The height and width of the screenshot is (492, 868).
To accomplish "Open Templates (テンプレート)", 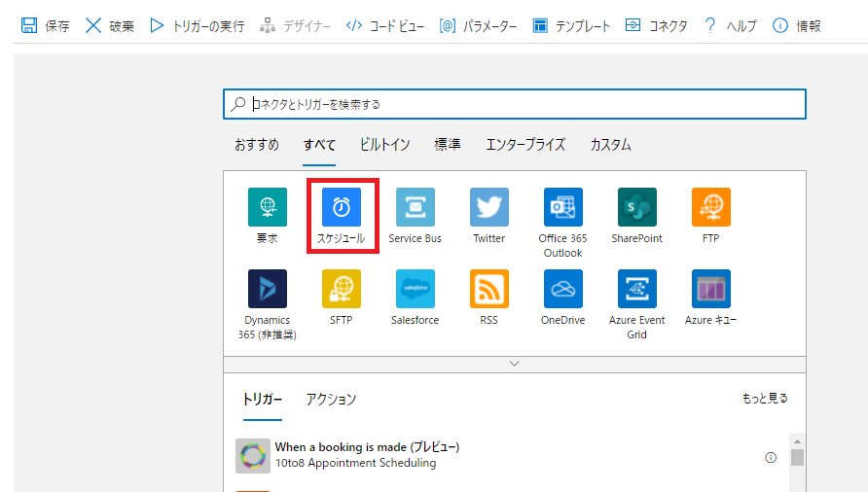I will (x=571, y=26).
